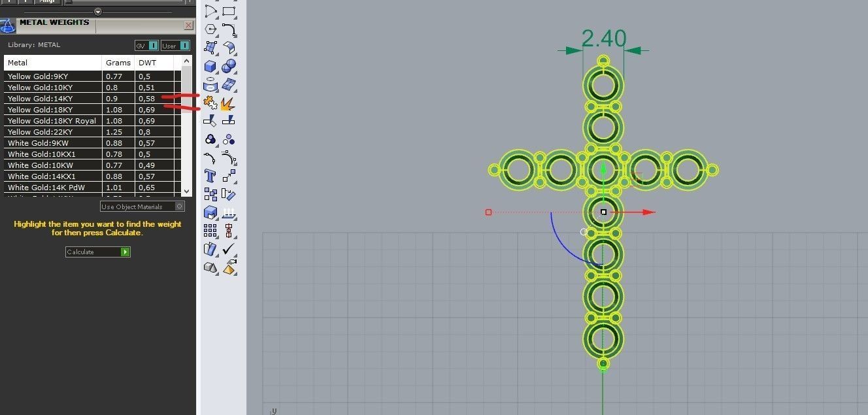
Task: Select the Polygon tool
Action: (210, 29)
